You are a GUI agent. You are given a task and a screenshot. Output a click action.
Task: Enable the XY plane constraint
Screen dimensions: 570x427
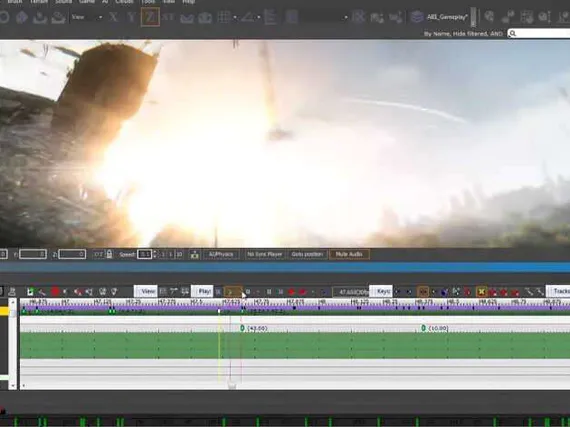(x=168, y=17)
